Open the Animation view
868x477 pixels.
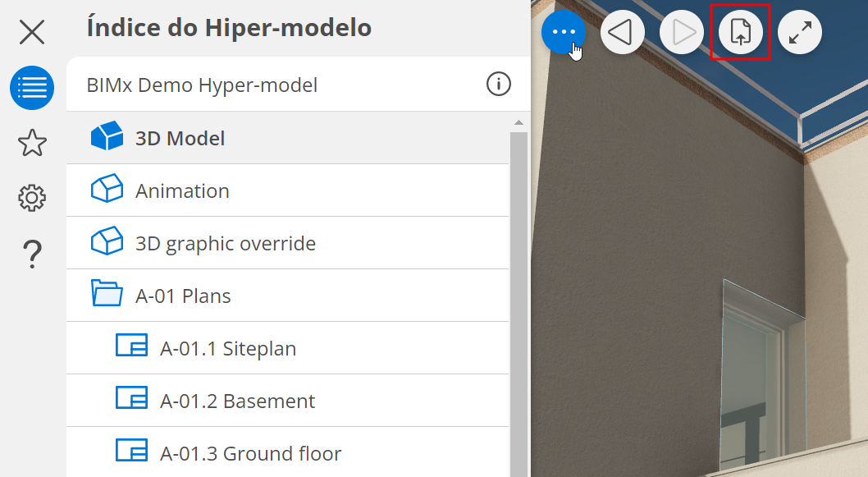[182, 190]
